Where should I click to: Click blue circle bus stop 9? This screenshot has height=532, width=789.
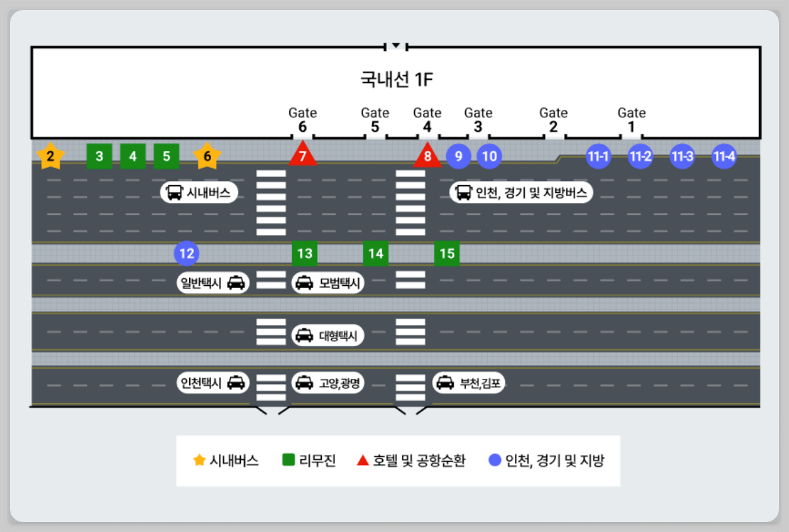click(x=459, y=157)
